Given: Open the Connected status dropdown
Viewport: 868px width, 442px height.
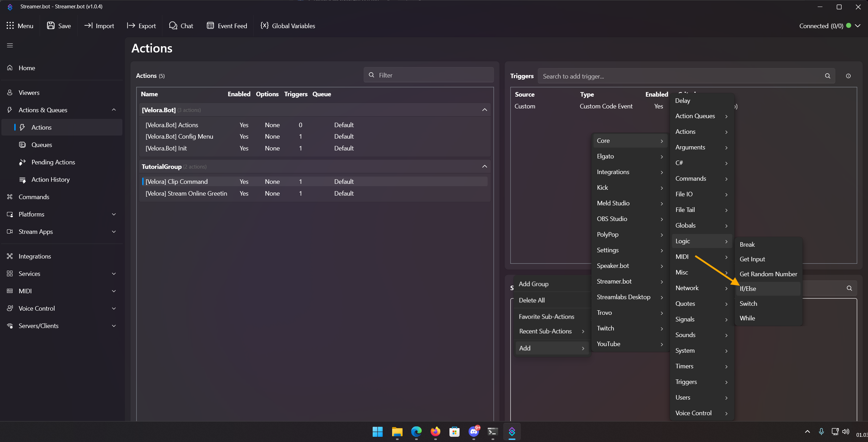Looking at the screenshot, I should coord(858,26).
